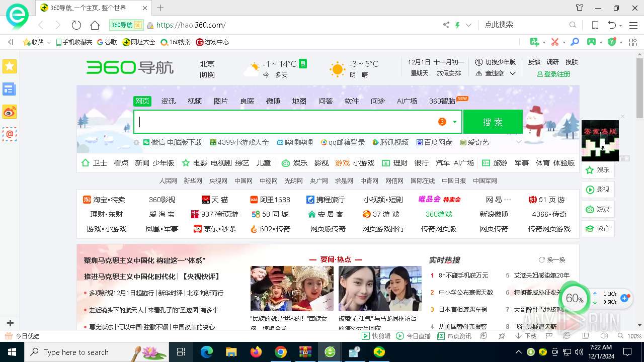
Task: Select the 地图 search tab
Action: [x=299, y=101]
